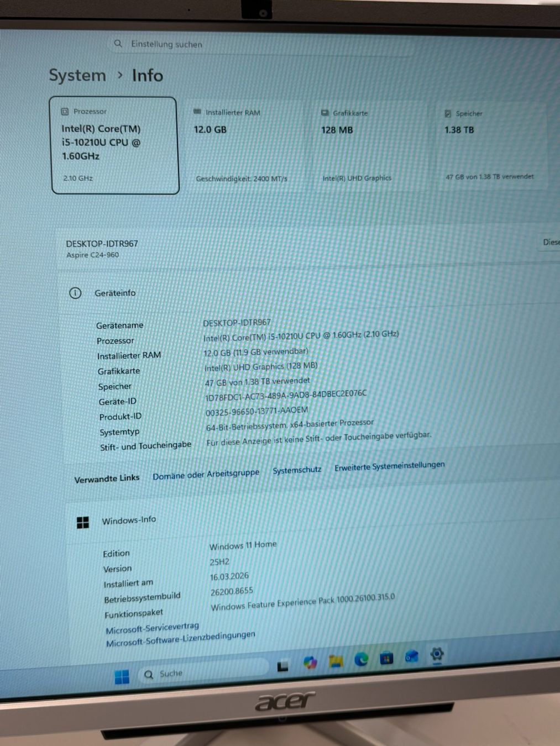
Task: Click the Settings gear in the taskbar
Action: click(437, 654)
